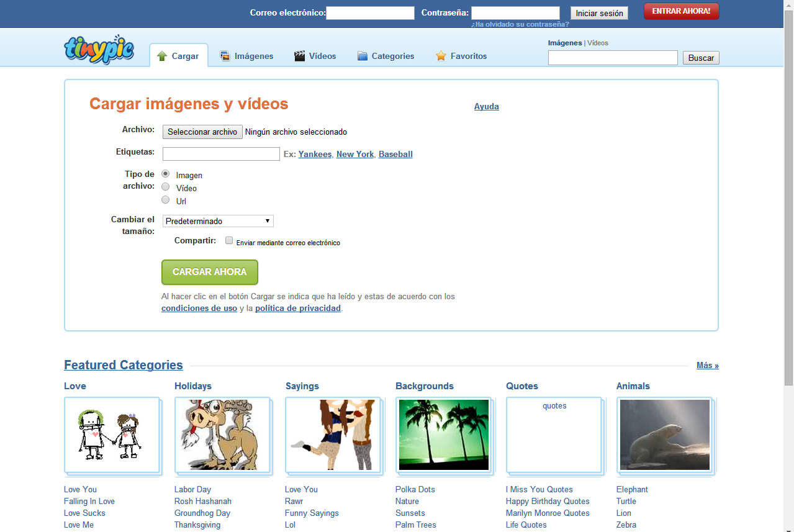Open the Ayuda link
Viewport: 794px width, 532px height.
pyautogui.click(x=486, y=106)
